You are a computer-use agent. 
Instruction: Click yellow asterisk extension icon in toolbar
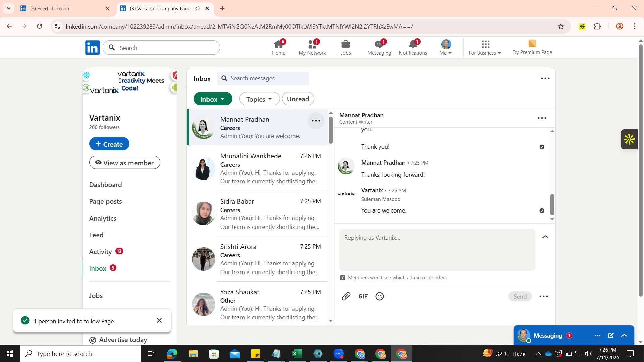click(x=582, y=26)
